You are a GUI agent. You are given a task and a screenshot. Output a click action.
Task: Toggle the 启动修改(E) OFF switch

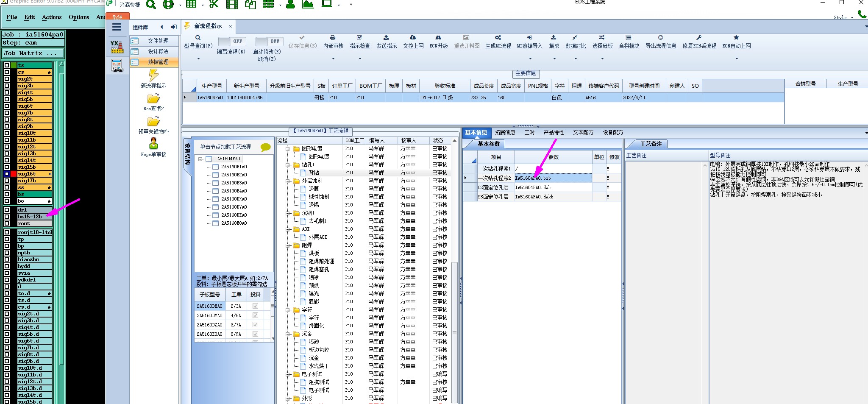point(268,41)
